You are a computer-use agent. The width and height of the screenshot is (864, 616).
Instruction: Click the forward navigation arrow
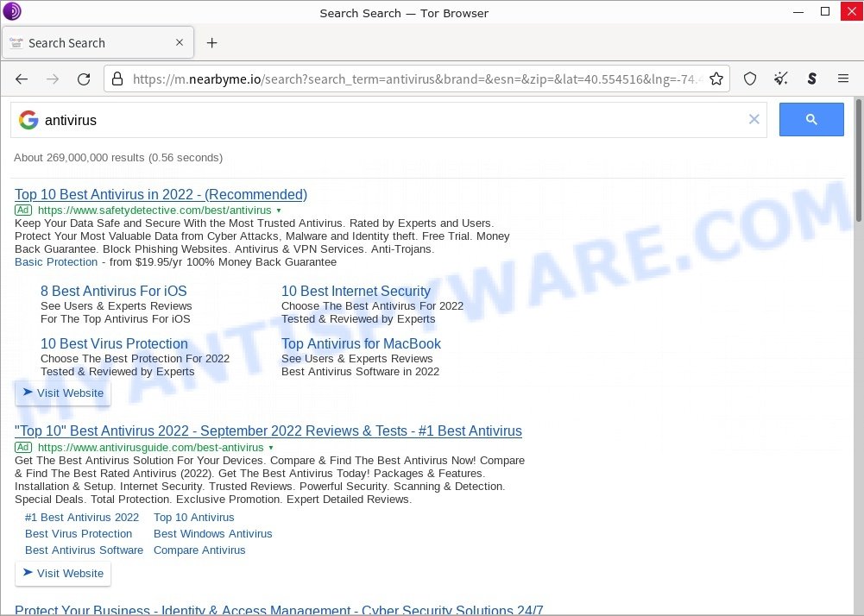point(53,79)
